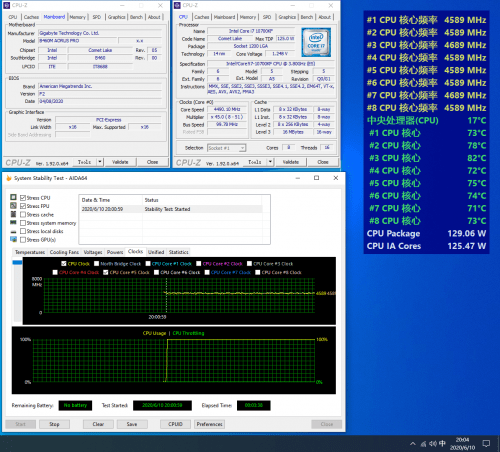Image resolution: width=500 pixels, height=452 pixels.
Task: Click the memory module icon beside Stress system memory
Action: 13,223
